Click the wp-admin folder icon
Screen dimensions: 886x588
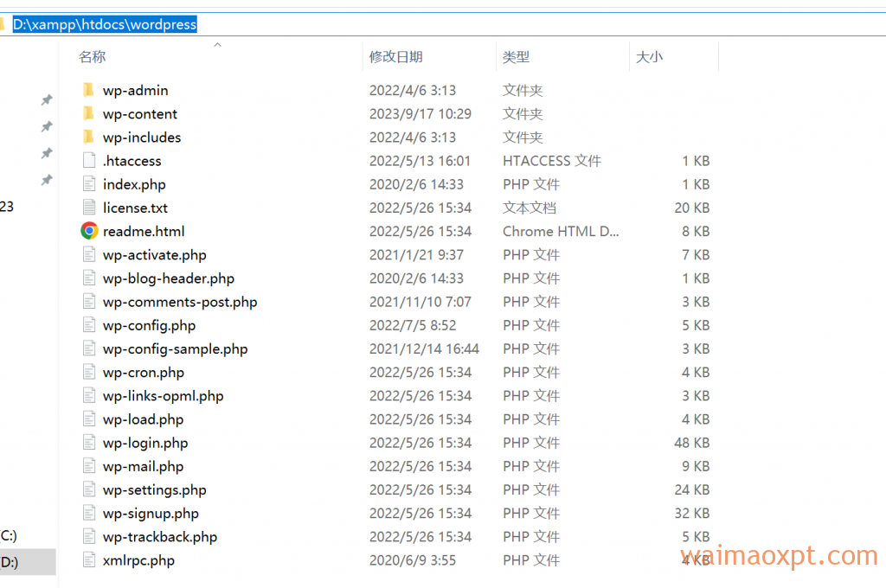[x=88, y=91]
